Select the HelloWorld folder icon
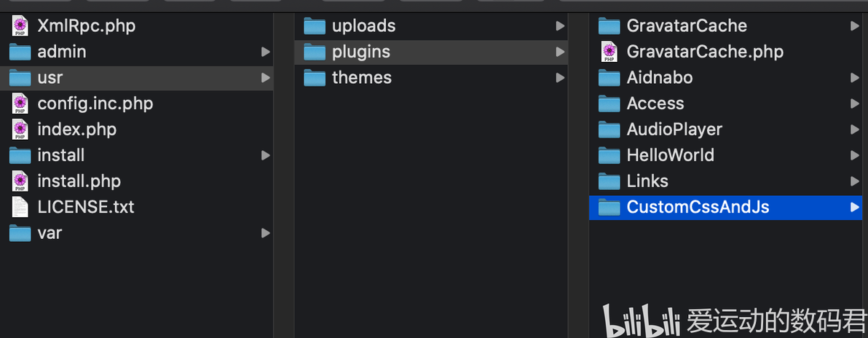This screenshot has width=868, height=338. [x=609, y=155]
